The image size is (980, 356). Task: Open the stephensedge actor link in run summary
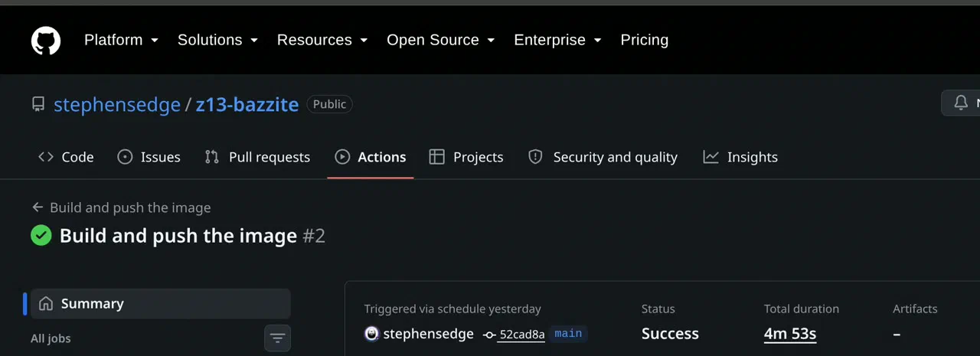[x=428, y=334]
